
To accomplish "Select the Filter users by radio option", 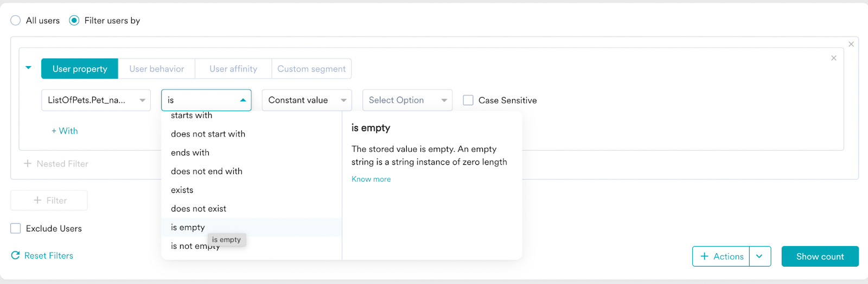I will [74, 21].
